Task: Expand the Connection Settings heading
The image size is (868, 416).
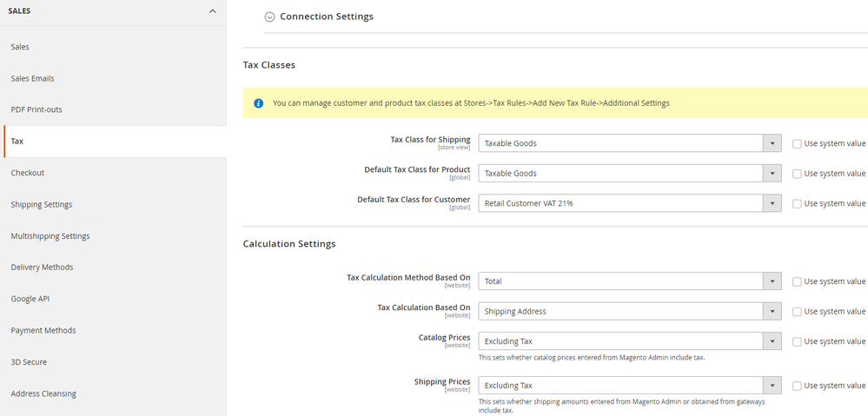Action: coord(327,17)
